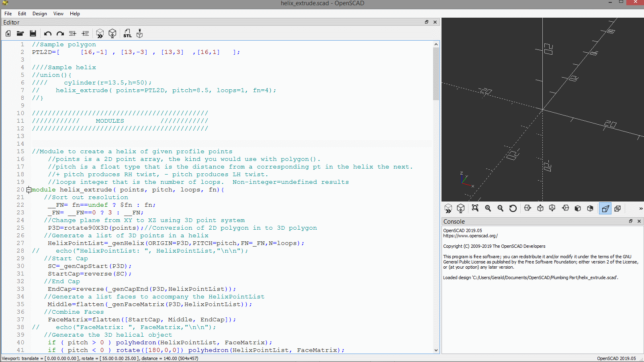Screen dimensions: 644x362
Task: Click the "//Sample polygon" comment on line 1
Action: point(64,45)
